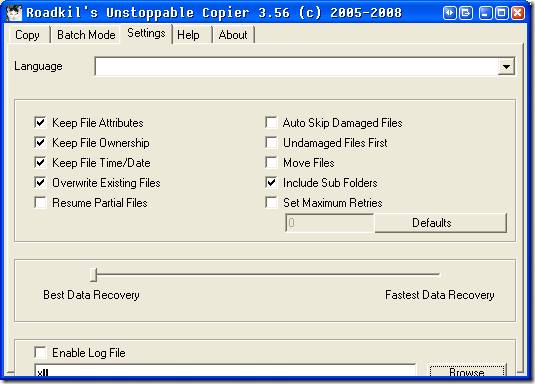
Task: Switch to the Copy tab
Action: 28,35
